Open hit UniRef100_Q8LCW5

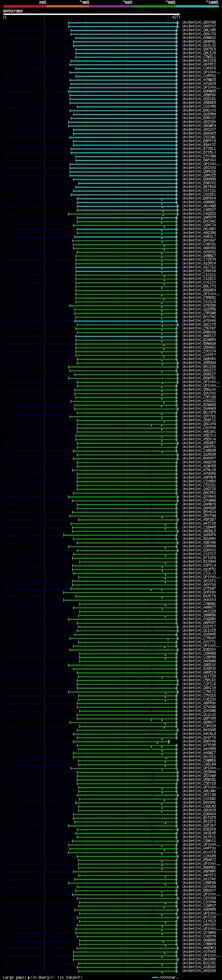click(199, 30)
